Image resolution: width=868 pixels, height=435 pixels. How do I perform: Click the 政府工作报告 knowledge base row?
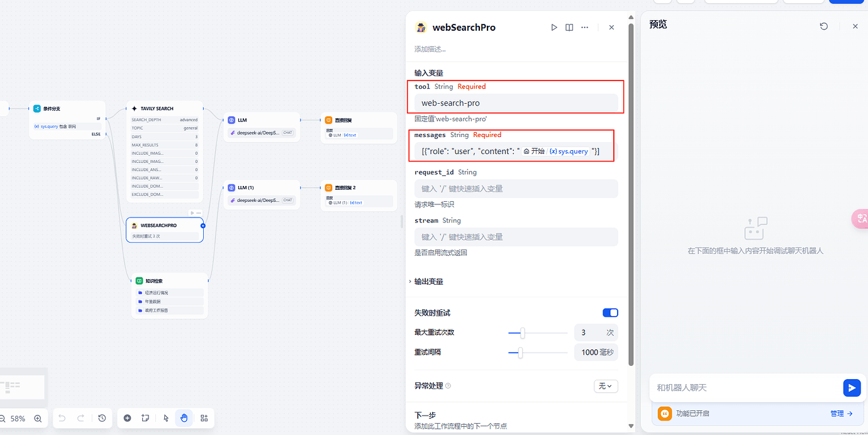[170, 311]
